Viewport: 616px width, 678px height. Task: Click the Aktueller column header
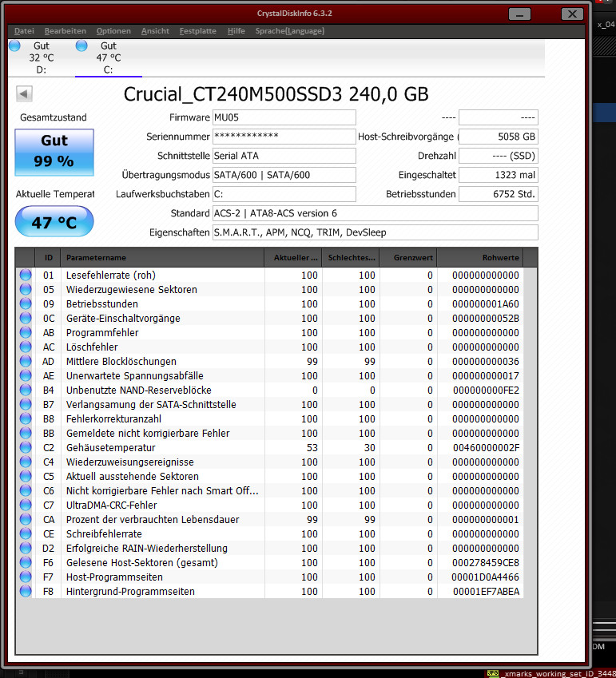pyautogui.click(x=293, y=257)
